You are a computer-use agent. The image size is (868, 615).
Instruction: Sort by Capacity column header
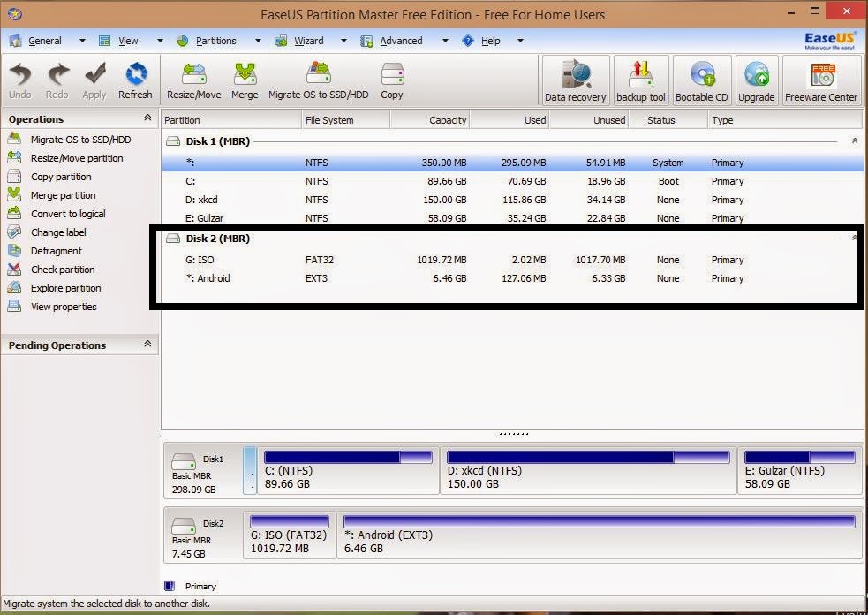coord(430,120)
